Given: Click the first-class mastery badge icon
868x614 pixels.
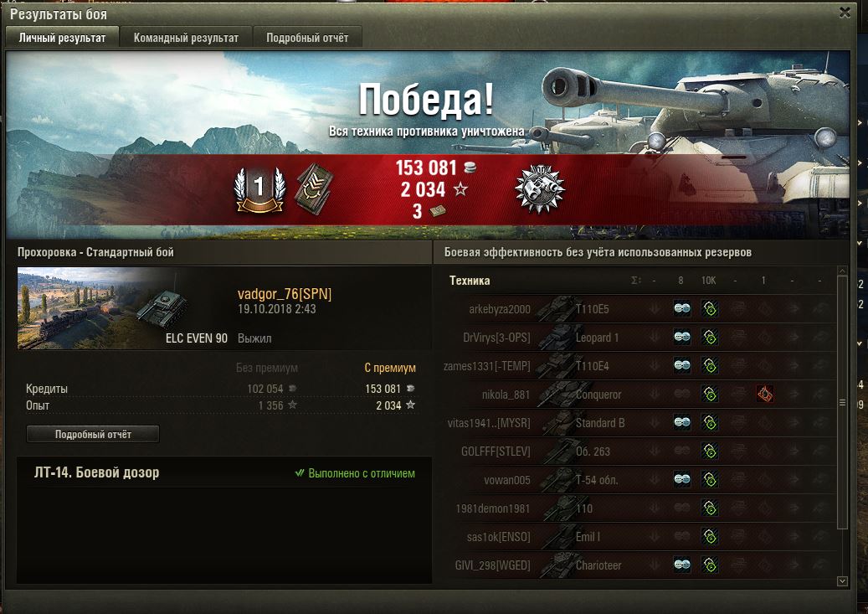Looking at the screenshot, I should click(259, 190).
